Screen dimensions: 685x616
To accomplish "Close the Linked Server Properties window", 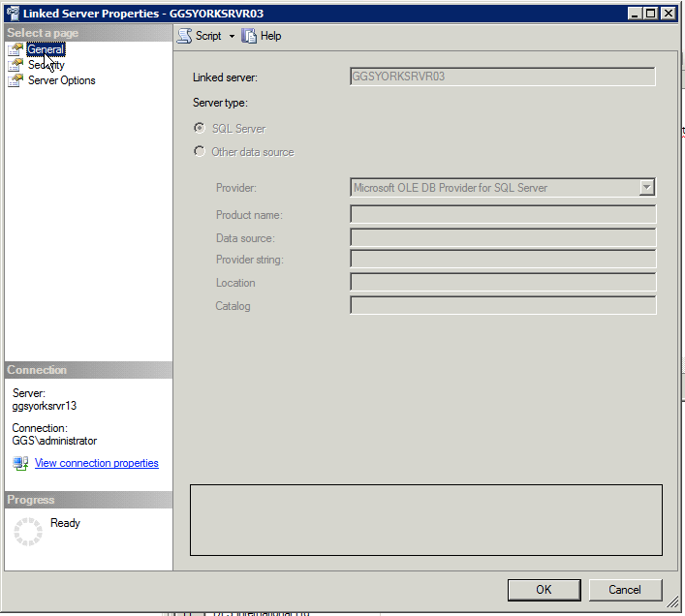I will pos(668,14).
